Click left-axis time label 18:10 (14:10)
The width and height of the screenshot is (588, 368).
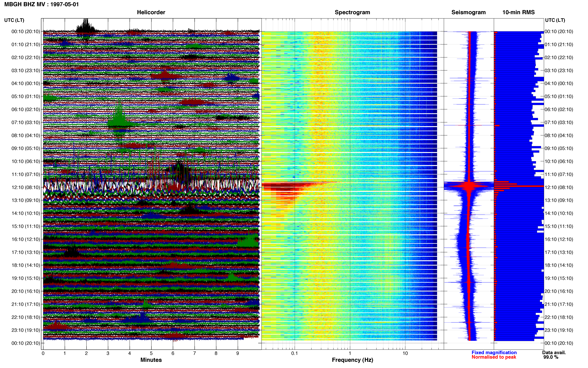click(26, 265)
